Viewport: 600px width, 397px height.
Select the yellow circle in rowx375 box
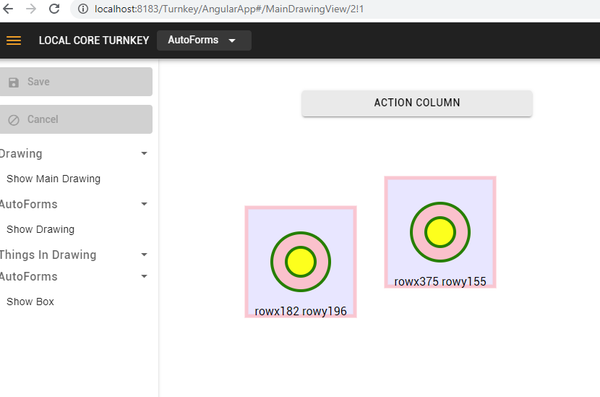pos(440,232)
